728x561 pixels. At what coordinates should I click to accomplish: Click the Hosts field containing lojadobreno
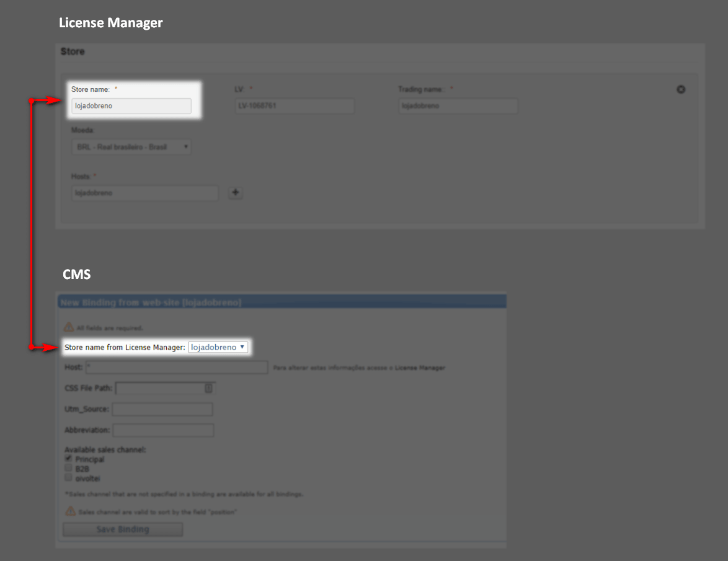[145, 193]
